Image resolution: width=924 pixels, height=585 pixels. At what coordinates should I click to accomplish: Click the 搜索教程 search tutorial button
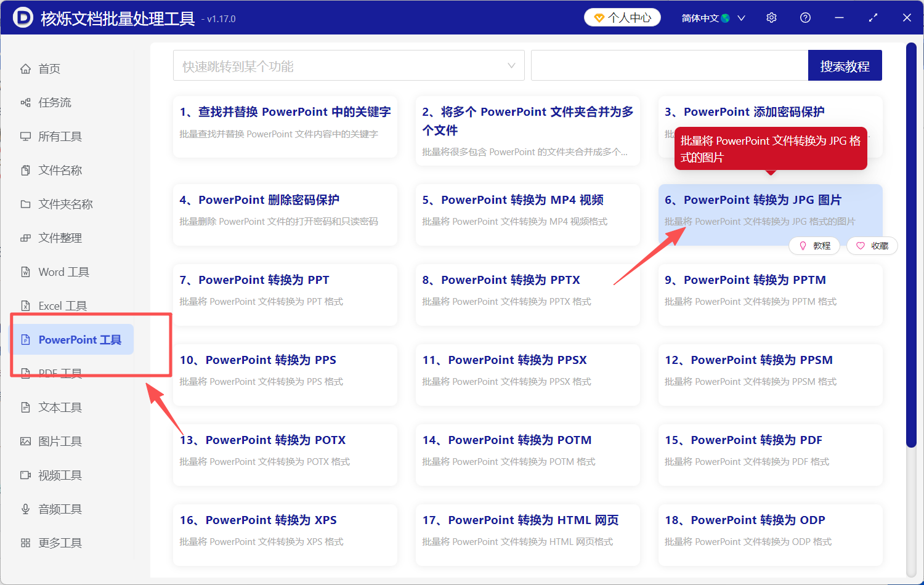(x=845, y=65)
